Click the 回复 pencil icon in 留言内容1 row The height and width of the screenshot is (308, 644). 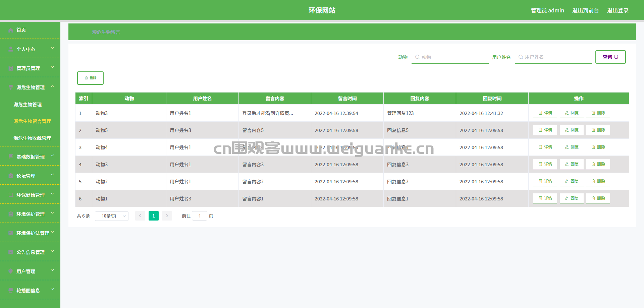tap(567, 198)
